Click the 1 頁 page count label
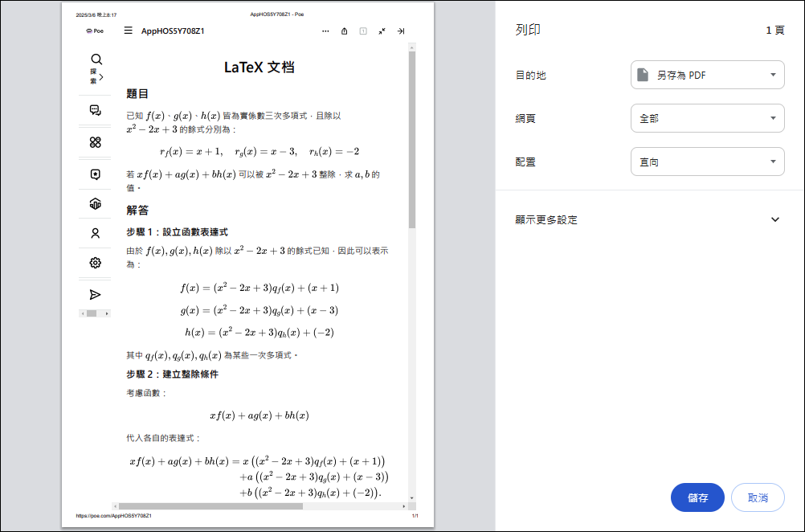This screenshot has width=805, height=532. [774, 31]
